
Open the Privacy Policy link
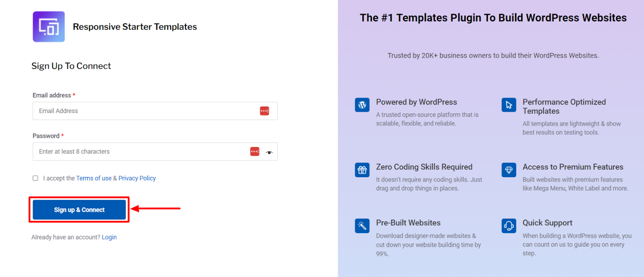[137, 178]
